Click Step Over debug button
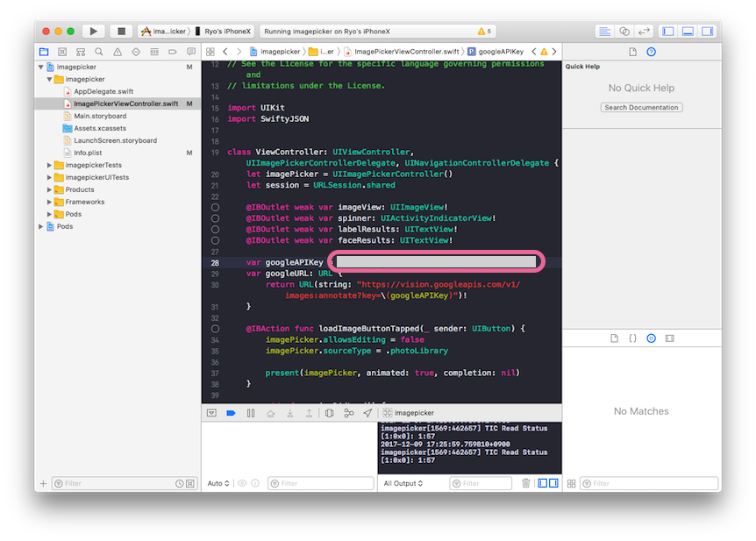Viewport: 756px width, 541px height. pyautogui.click(x=270, y=413)
